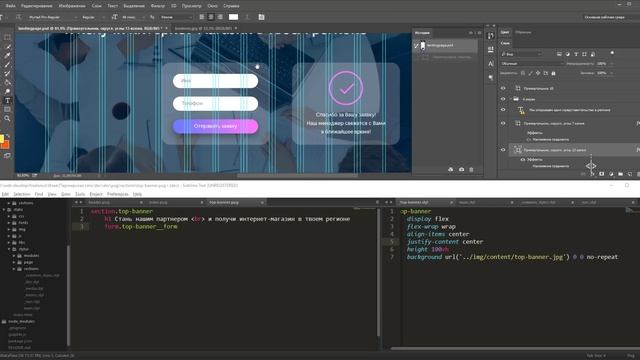This screenshot has width=640, height=360.
Task: Open the Photoshop Изображение menu
Action: tap(72, 6)
